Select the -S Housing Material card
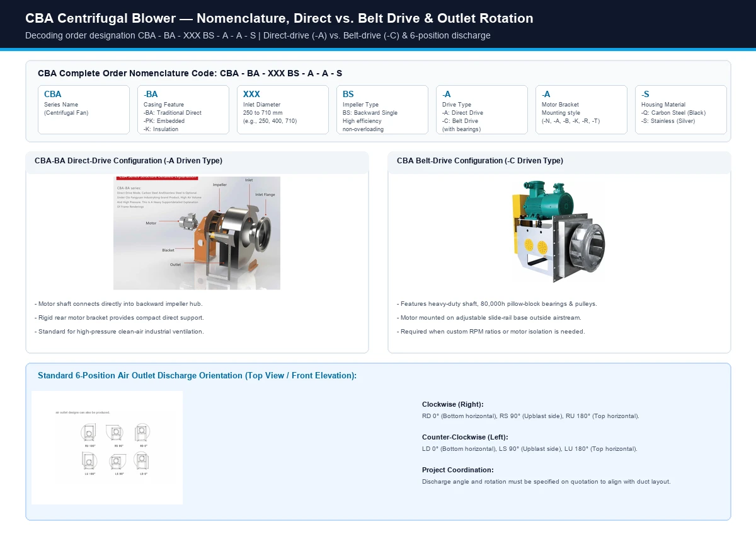756x536 pixels. (x=681, y=110)
